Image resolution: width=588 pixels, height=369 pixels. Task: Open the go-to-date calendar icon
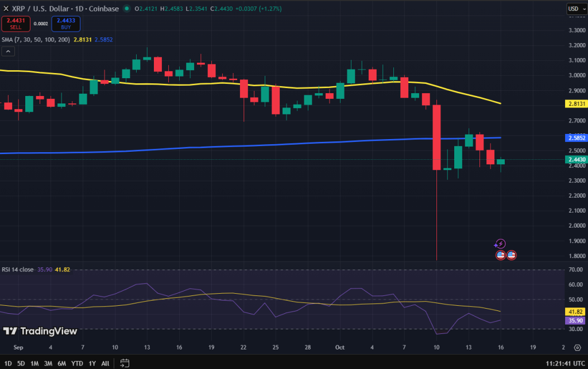coord(125,363)
